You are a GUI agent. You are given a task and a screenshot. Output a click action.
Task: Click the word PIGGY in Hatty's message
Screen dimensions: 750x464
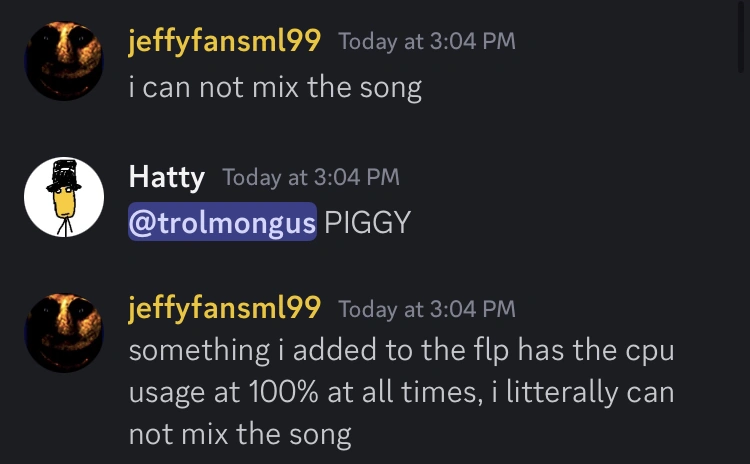[367, 221]
